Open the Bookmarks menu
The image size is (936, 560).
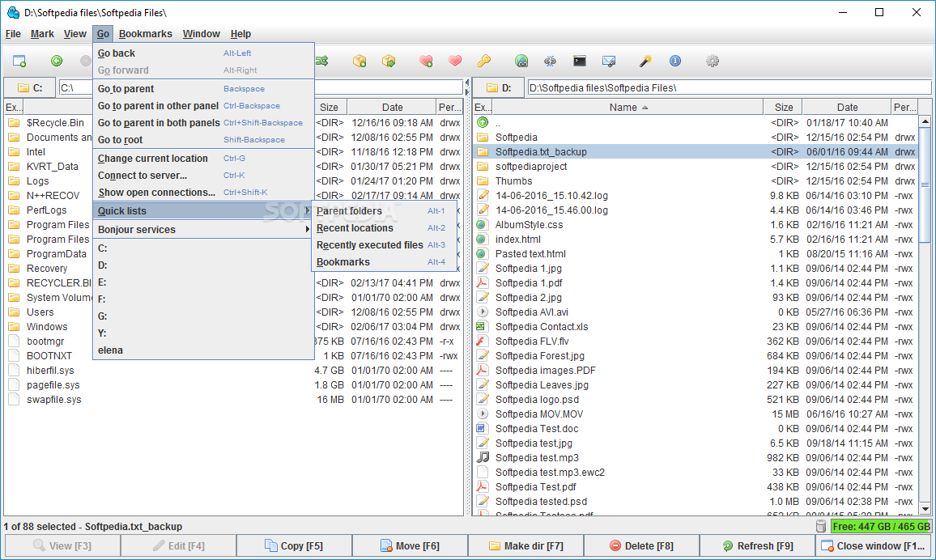145,34
